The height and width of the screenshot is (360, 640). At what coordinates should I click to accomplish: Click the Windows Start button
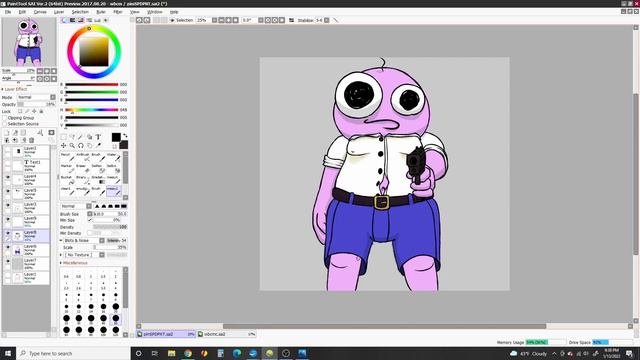(8, 353)
